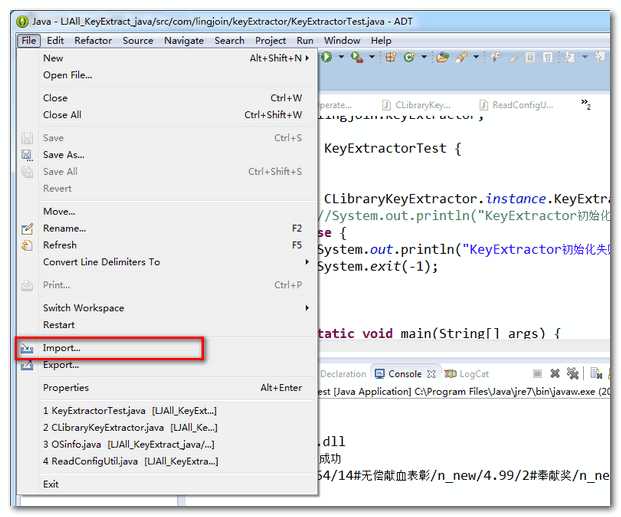The width and height of the screenshot is (621, 517).
Task: Reopen recent file 2 CLibraryKeyExtractor.java
Action: (167, 428)
